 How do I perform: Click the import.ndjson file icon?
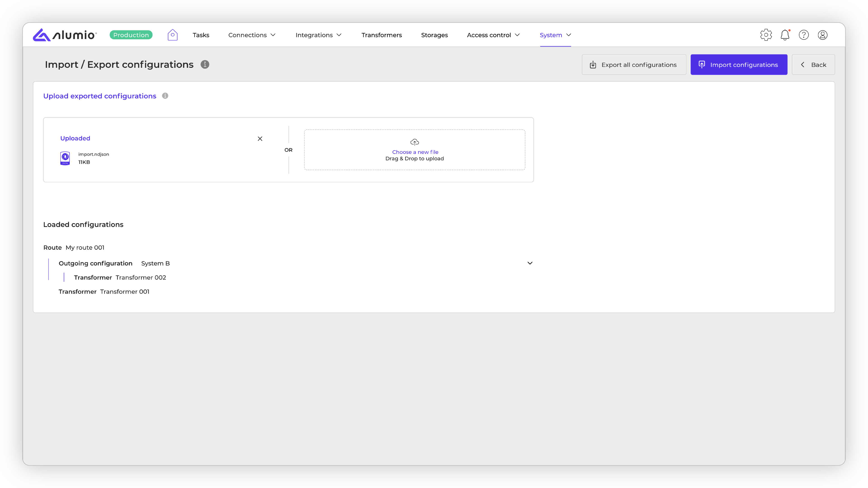pyautogui.click(x=65, y=158)
